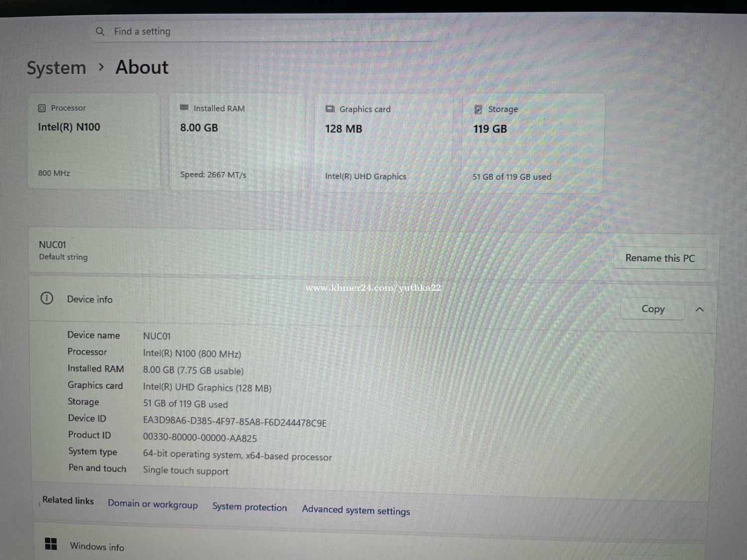
Task: Select the 128 MB graphics value
Action: [344, 129]
